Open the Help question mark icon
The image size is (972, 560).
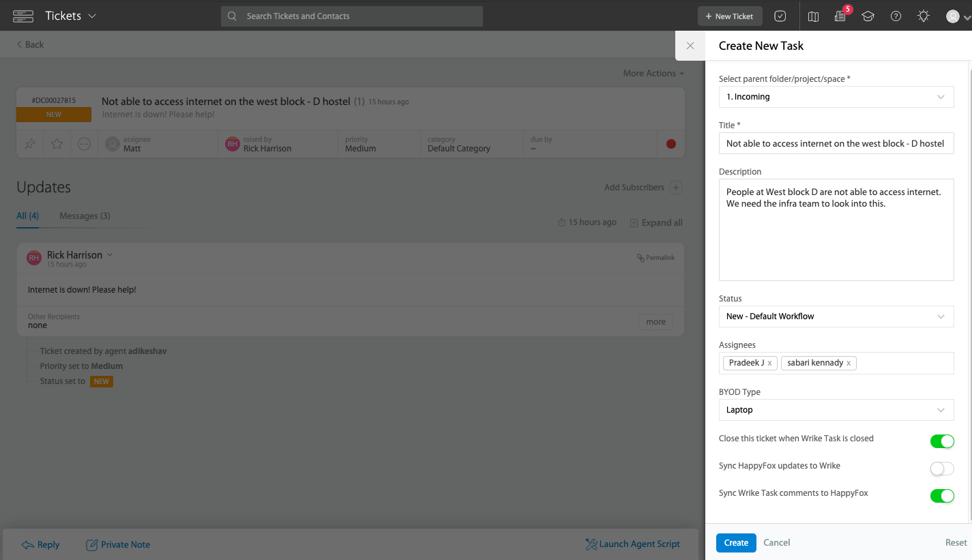point(896,16)
